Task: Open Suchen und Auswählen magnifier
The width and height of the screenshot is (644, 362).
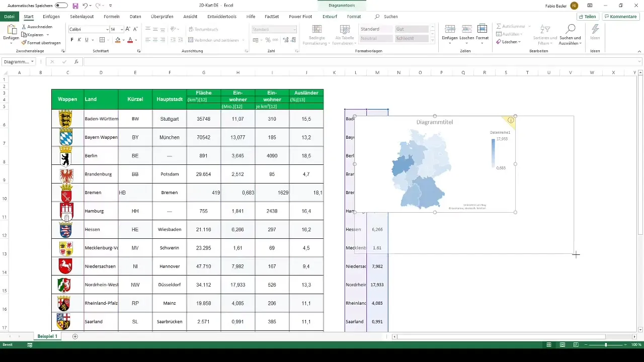Action: [x=570, y=29]
